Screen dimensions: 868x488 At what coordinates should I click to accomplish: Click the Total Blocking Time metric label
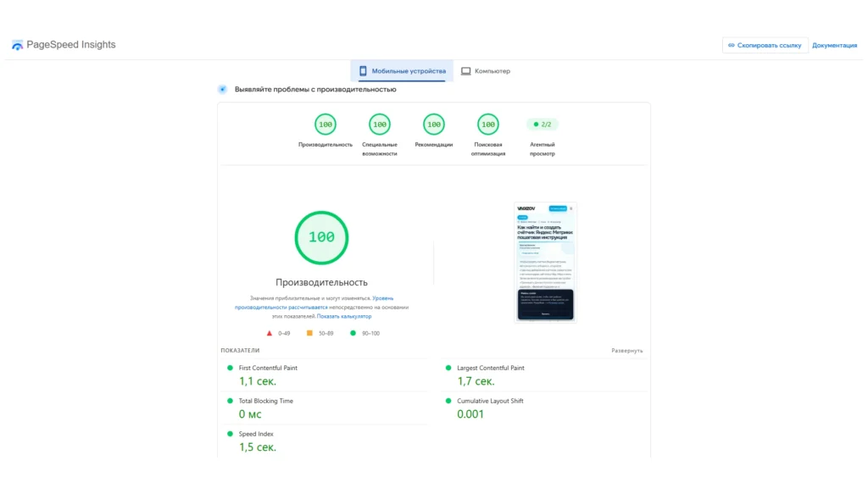click(x=265, y=401)
